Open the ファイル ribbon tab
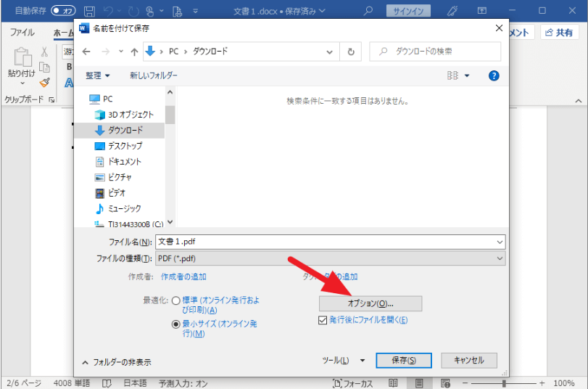 22,33
